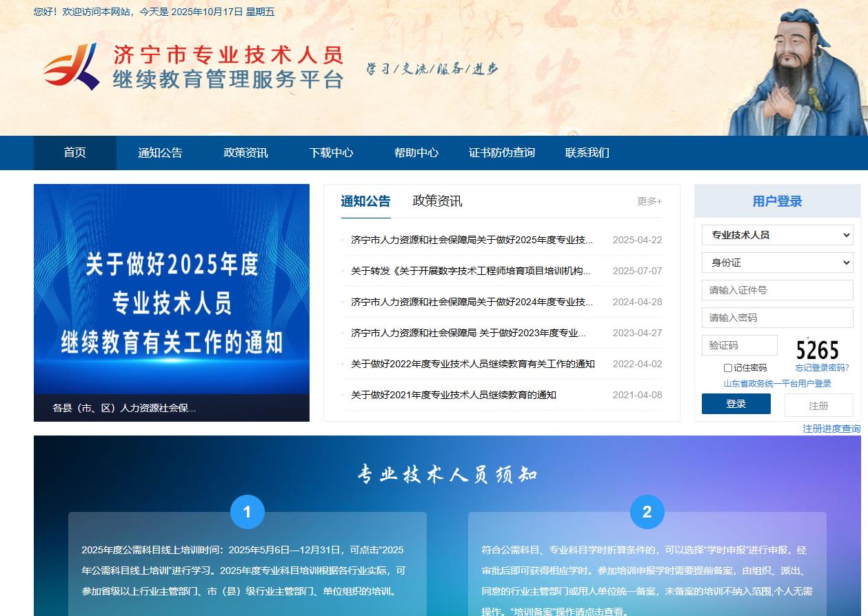Click the platform logo in the header
Image resolution: width=868 pixels, height=616 pixels.
193,67
